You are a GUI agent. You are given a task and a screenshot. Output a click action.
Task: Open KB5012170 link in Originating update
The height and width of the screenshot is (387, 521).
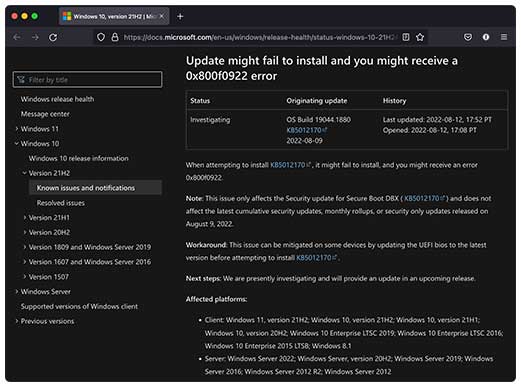click(306, 130)
